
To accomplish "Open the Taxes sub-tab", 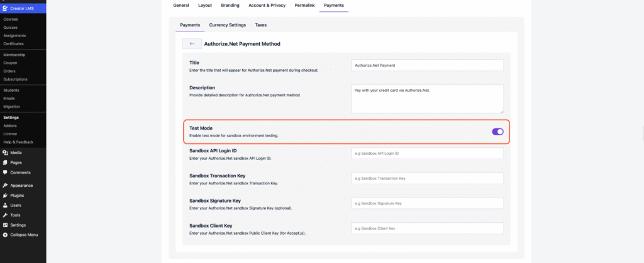I will click(x=261, y=25).
